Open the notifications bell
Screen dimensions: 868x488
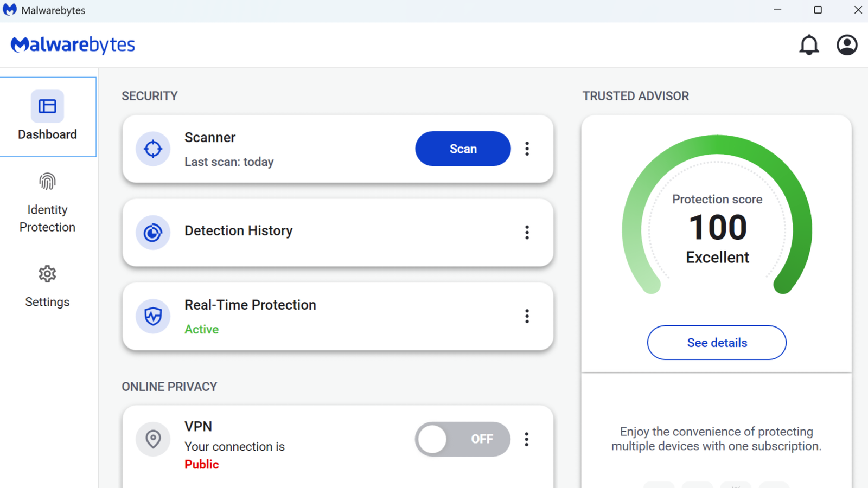(809, 45)
